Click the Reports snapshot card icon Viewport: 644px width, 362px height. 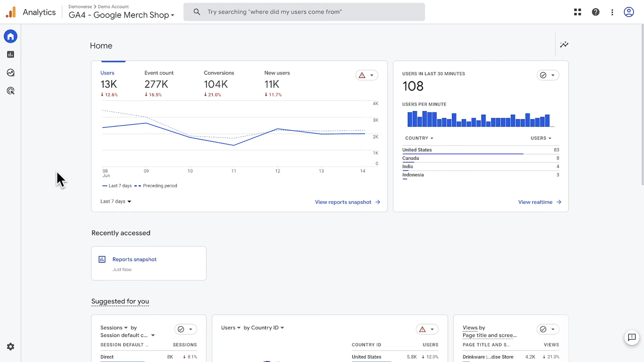[x=102, y=259]
